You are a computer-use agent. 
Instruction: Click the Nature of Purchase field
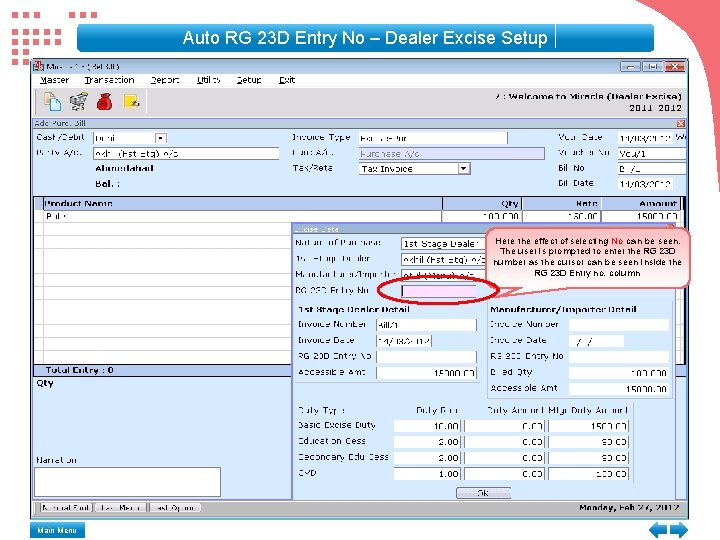coord(443,243)
